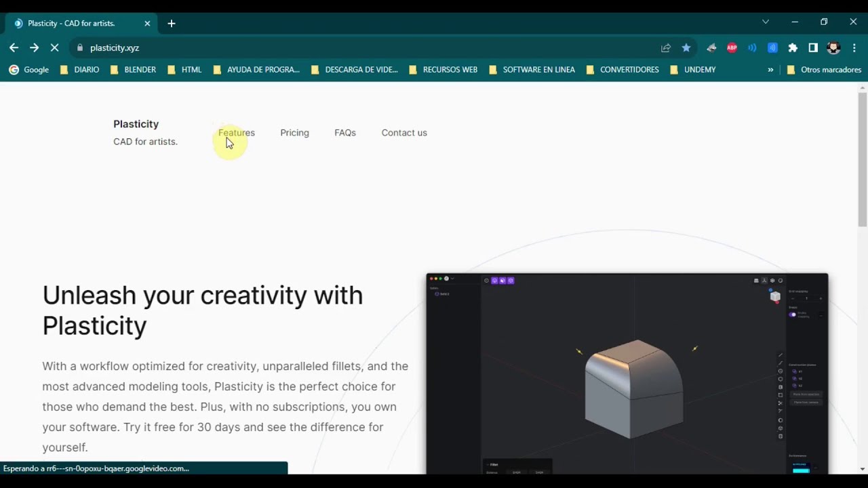Open the shark-shaped extension icon

click(x=711, y=47)
